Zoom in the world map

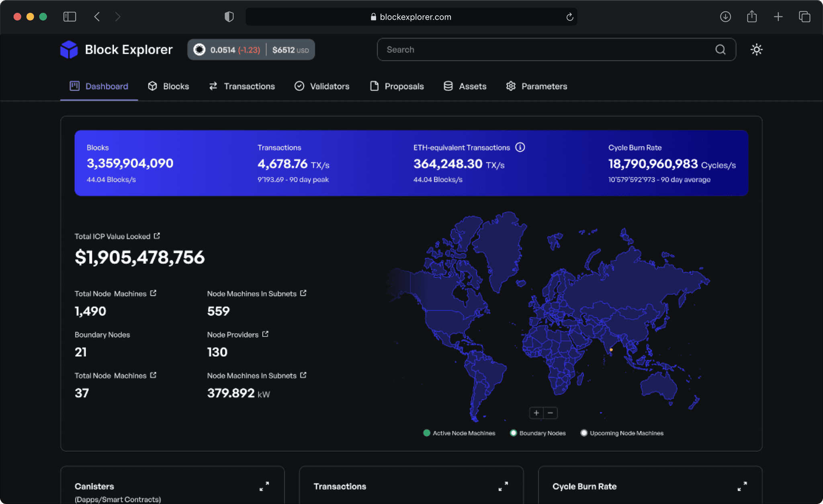point(536,413)
